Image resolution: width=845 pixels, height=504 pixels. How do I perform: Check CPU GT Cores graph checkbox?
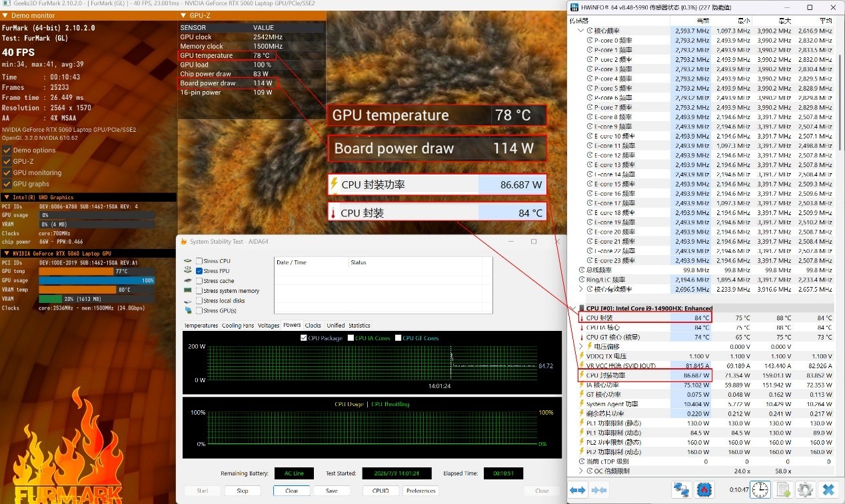coord(399,338)
